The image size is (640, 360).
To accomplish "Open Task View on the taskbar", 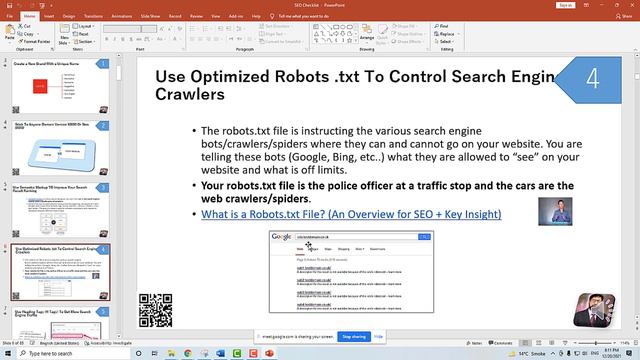I will point(154,353).
